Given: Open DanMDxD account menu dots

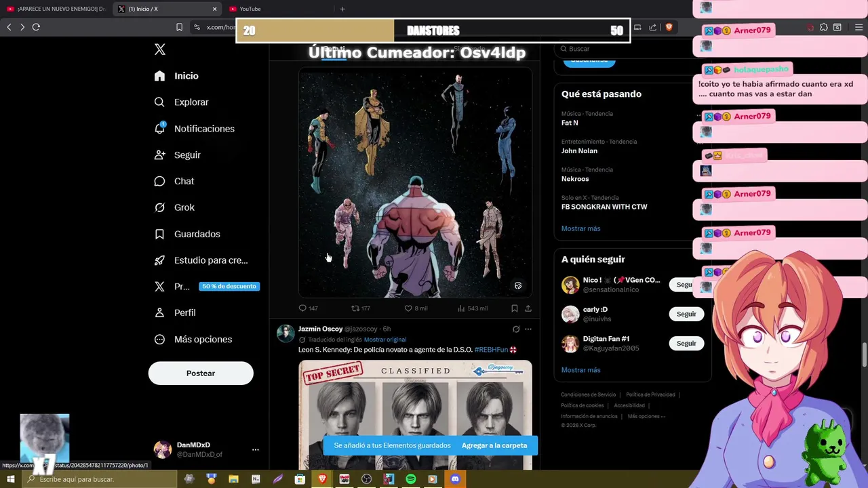Looking at the screenshot, I should pyautogui.click(x=256, y=449).
